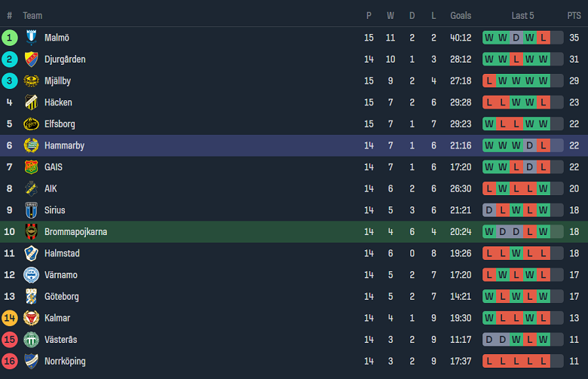Click the Kalmar club crest icon

click(x=31, y=318)
